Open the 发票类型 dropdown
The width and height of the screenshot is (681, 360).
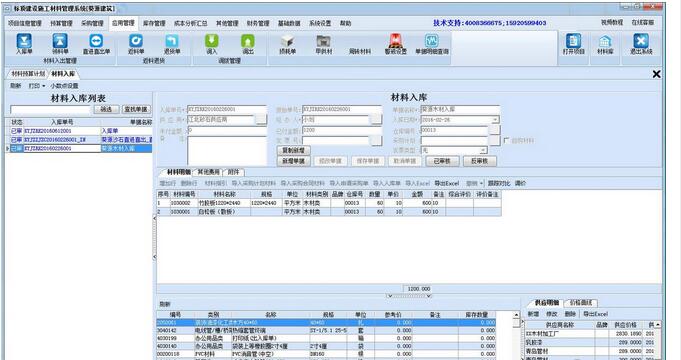coord(483,150)
